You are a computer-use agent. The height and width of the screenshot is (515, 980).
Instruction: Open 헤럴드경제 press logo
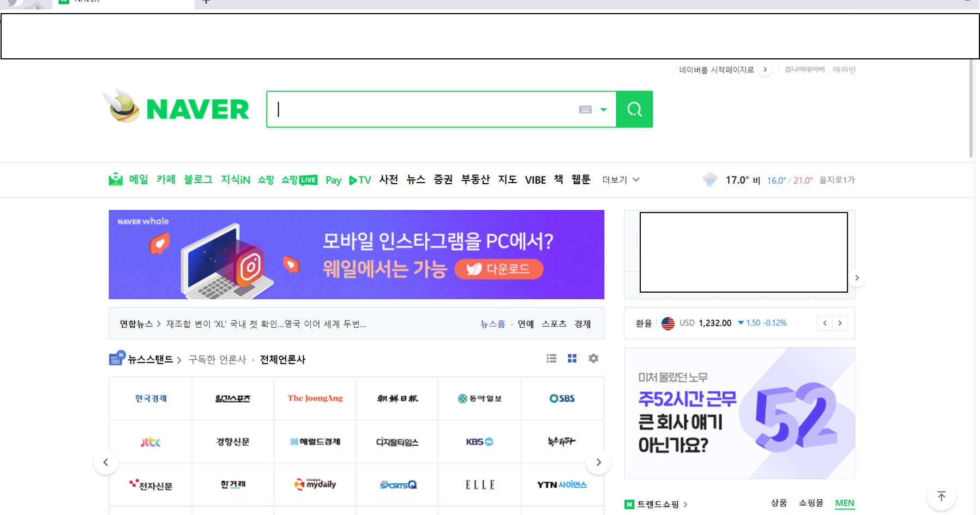click(x=315, y=442)
